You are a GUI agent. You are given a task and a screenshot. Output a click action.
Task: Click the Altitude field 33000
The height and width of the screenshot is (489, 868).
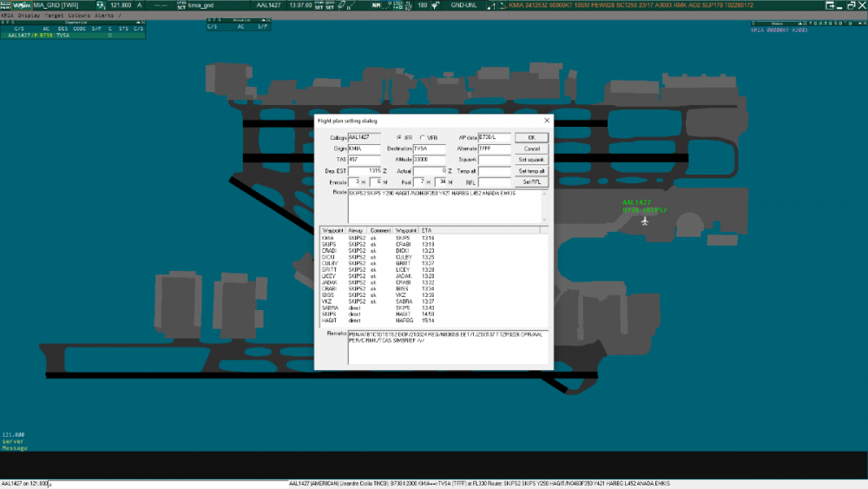coord(429,160)
